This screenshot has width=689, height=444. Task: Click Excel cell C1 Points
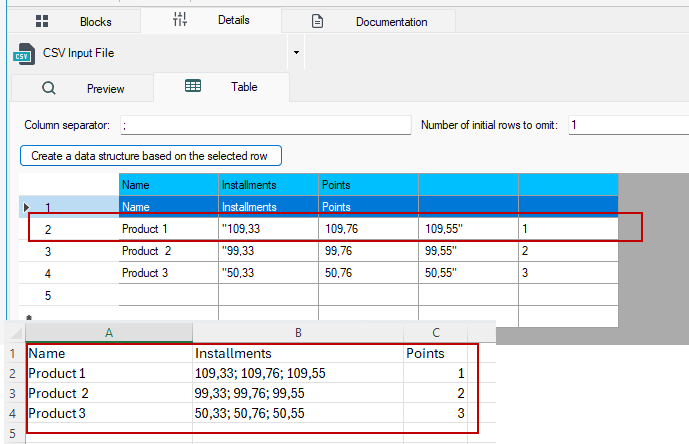(x=435, y=353)
